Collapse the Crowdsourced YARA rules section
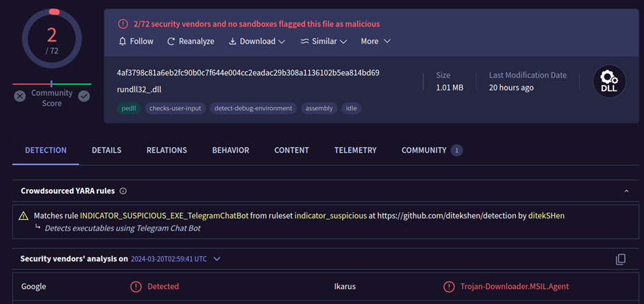This screenshot has width=644, height=304. point(626,191)
